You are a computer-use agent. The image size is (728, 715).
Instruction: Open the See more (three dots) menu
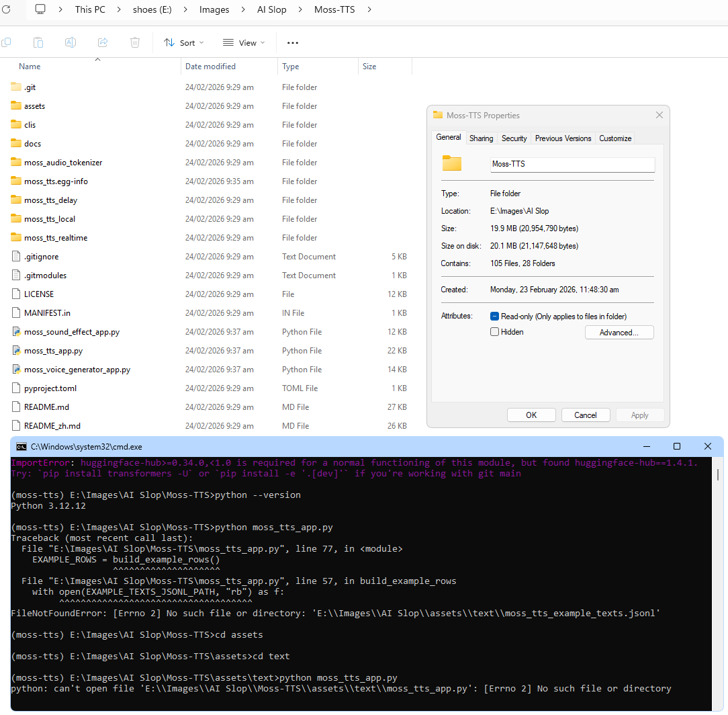tap(293, 43)
